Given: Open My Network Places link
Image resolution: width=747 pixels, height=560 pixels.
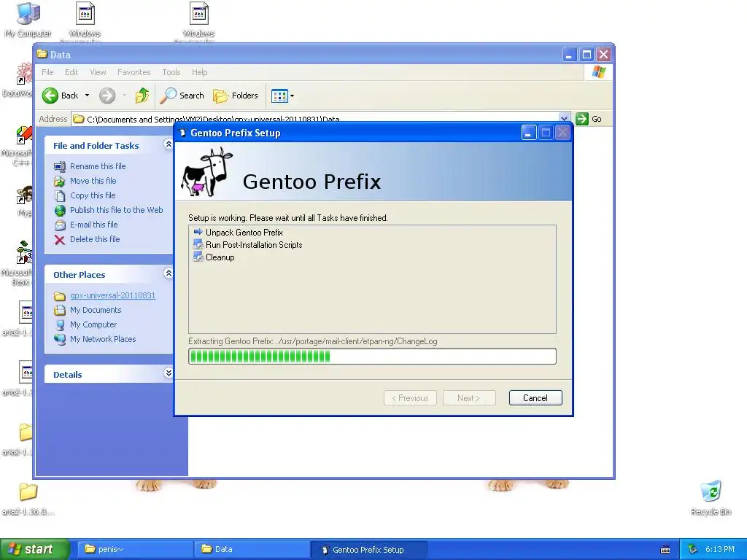Looking at the screenshot, I should [x=102, y=339].
